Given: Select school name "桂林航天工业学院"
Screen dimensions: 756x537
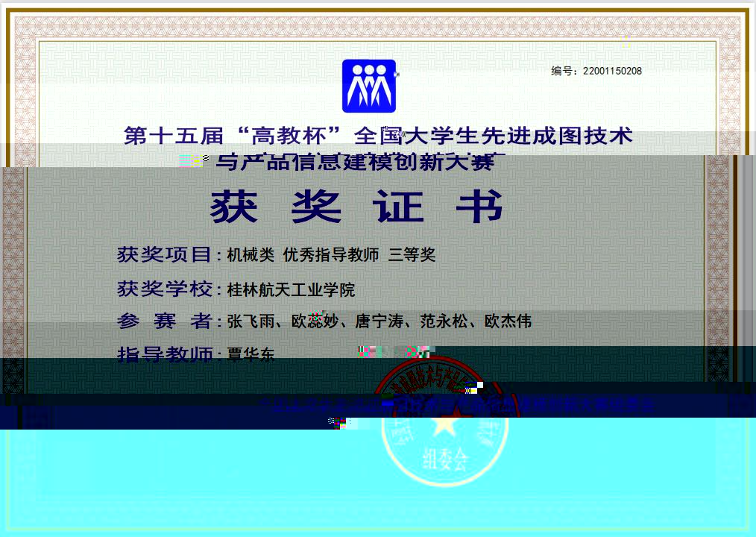Looking at the screenshot, I should pyautogui.click(x=291, y=289).
